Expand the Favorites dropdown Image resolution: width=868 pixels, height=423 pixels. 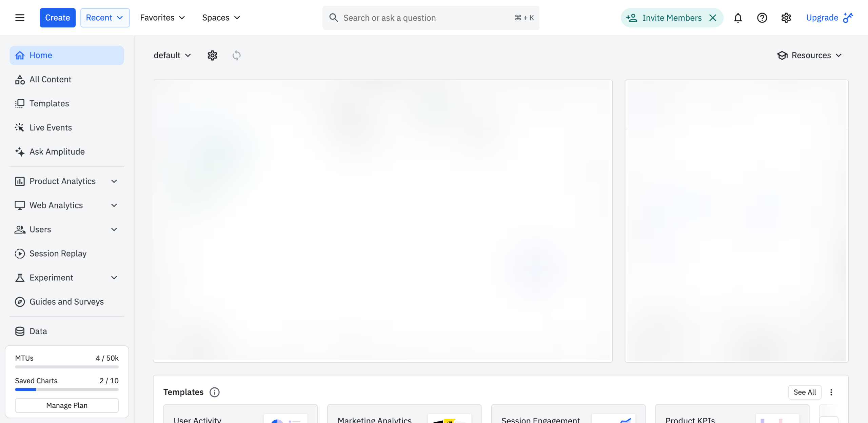coord(162,18)
